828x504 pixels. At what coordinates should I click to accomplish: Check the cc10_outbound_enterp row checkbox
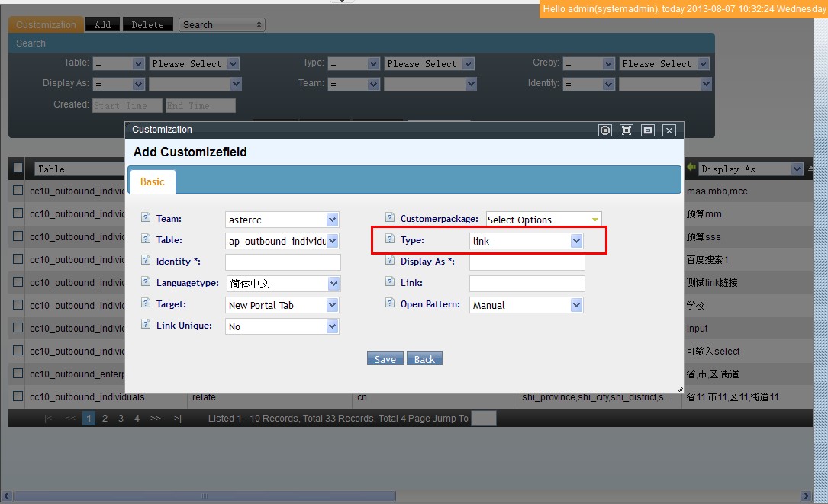coord(18,374)
